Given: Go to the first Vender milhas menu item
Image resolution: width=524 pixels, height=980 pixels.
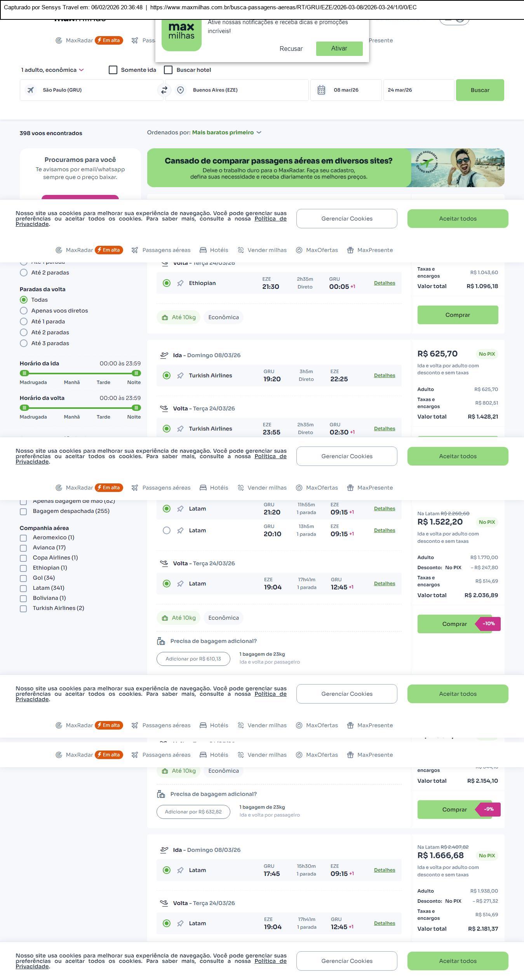Looking at the screenshot, I should coord(262,250).
